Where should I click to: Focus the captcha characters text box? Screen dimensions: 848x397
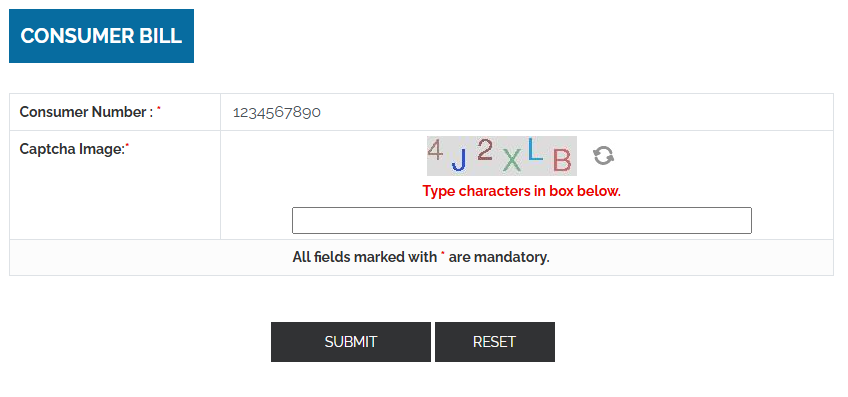pos(522,220)
